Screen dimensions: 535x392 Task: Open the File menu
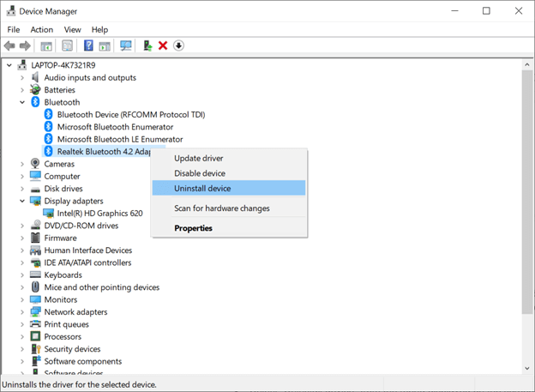coord(14,30)
